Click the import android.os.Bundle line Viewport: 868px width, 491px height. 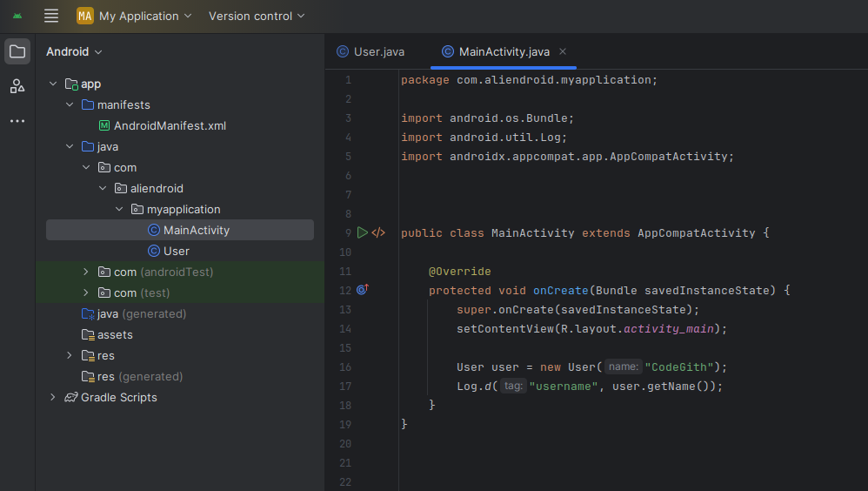487,118
